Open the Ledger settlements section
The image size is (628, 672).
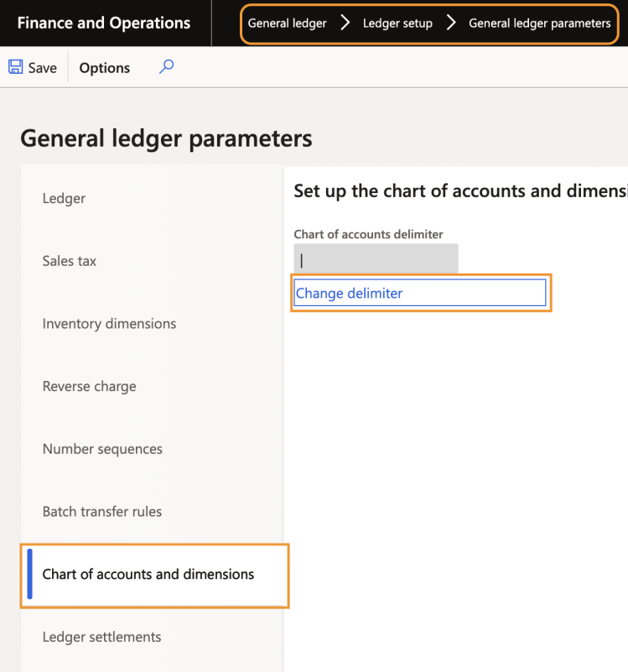[x=101, y=637]
